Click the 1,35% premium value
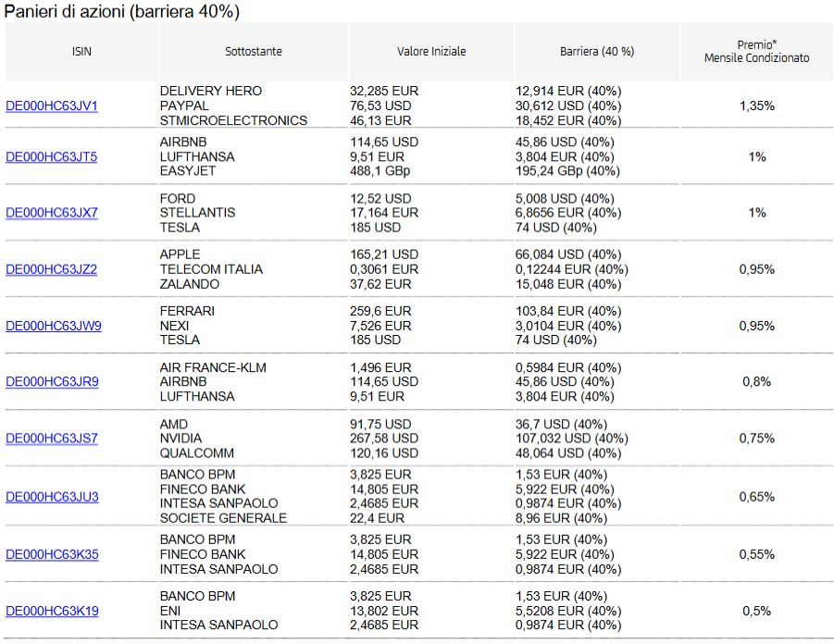834x644 pixels. pyautogui.click(x=756, y=106)
